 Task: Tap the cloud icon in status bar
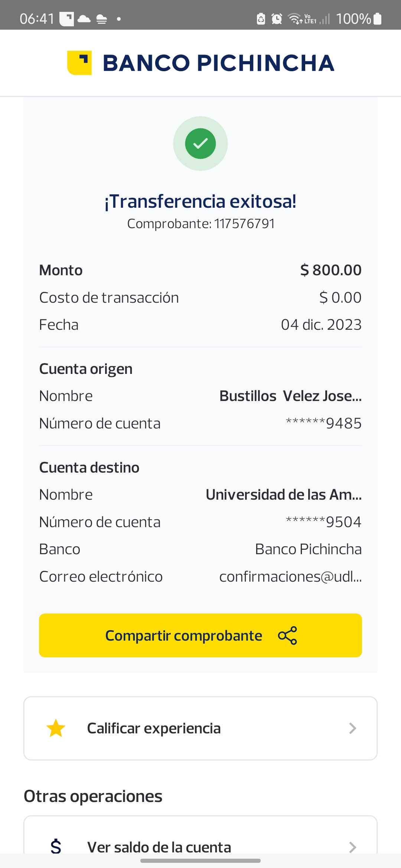pyautogui.click(x=84, y=19)
